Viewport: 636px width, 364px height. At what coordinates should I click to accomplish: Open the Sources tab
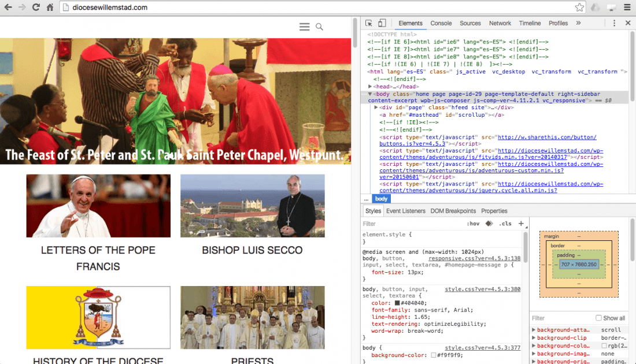(x=470, y=23)
